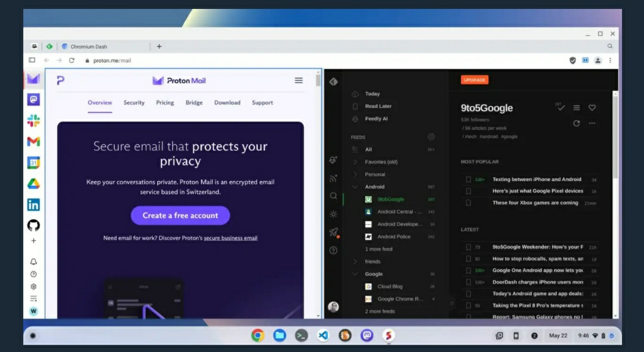Click the Proton P logo
This screenshot has height=352, width=644.
(60, 80)
